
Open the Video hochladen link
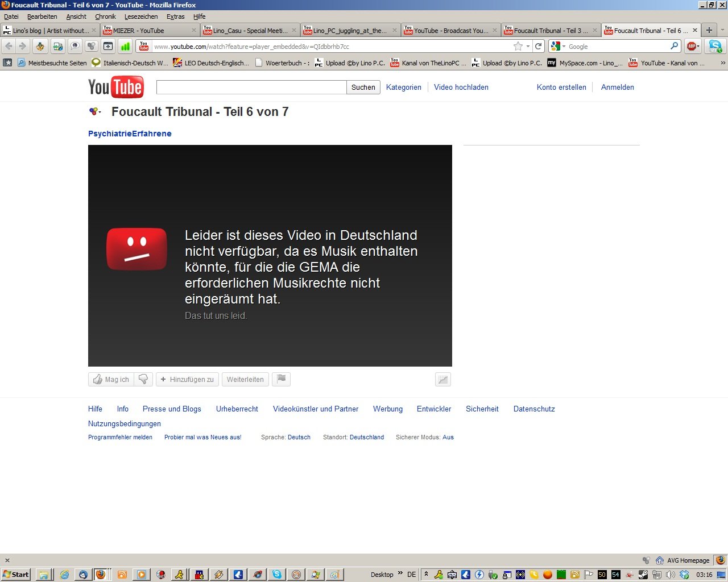tap(461, 87)
